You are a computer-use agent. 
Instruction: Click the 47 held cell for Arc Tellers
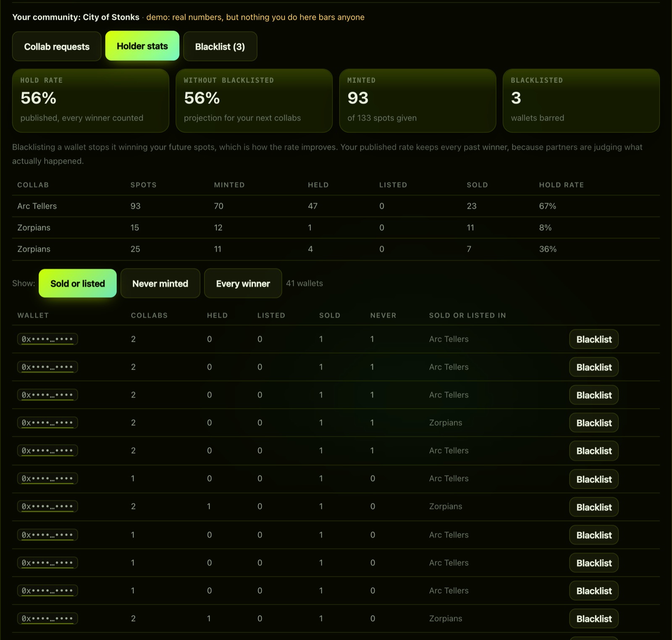(312, 206)
